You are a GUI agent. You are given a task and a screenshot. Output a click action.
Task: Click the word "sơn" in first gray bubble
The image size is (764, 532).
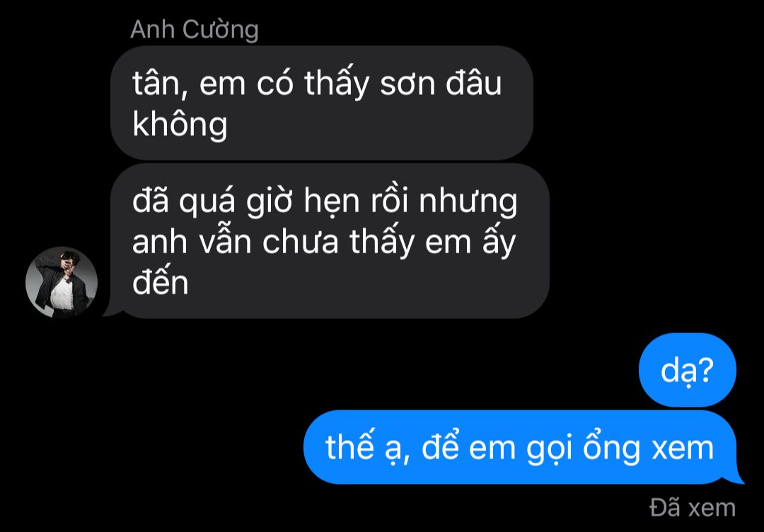407,83
